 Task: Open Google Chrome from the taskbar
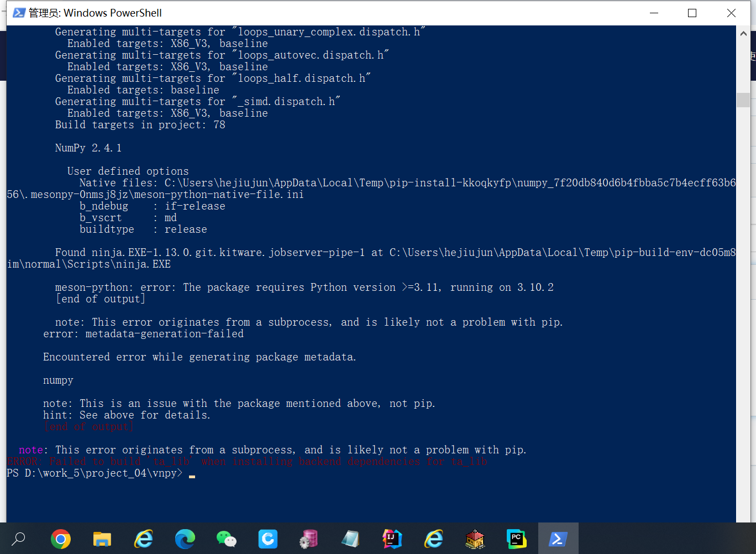[61, 539]
